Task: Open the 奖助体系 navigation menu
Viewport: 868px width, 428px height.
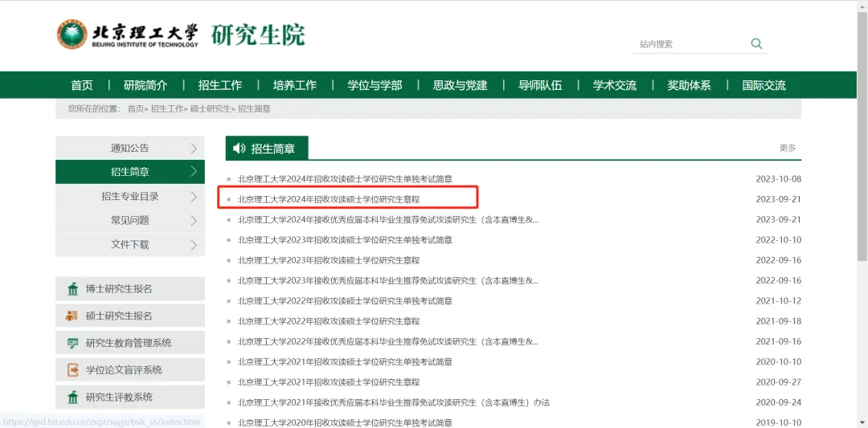Action: pos(690,85)
